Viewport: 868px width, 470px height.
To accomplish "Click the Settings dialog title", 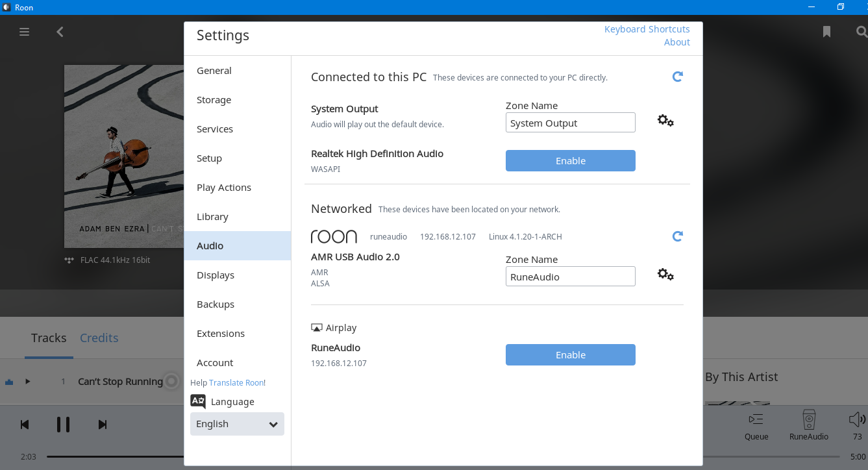I will (x=223, y=36).
